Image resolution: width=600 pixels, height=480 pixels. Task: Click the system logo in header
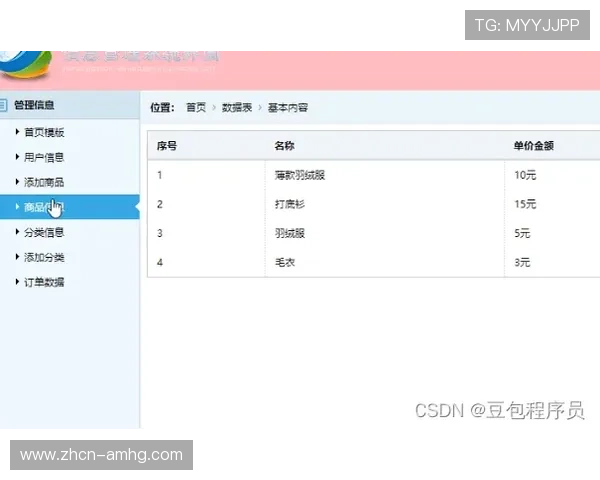tap(26, 65)
